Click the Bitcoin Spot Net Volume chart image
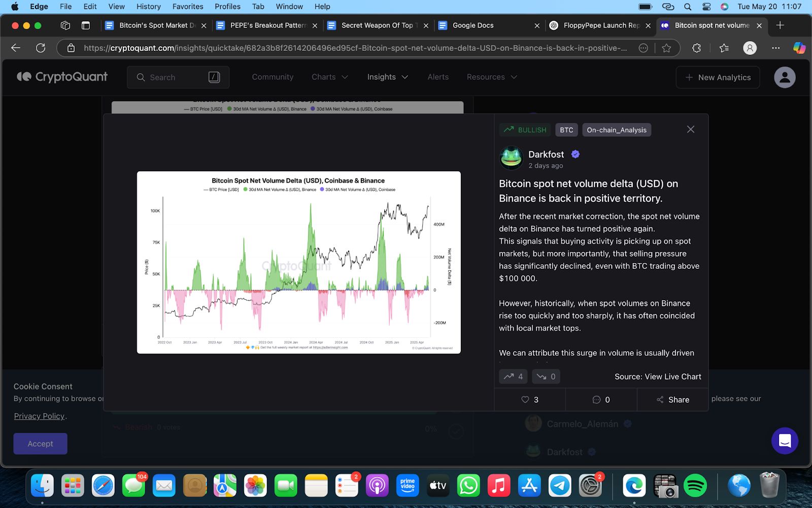Viewport: 812px width, 508px height. point(299,262)
